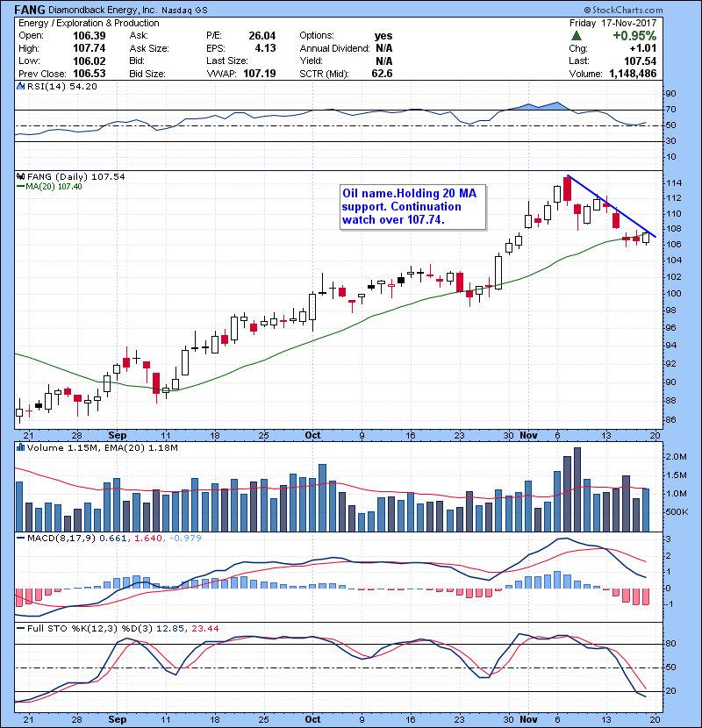702x728 pixels.
Task: Click the candlestick icon next to FANG (Daily)
Action: point(20,177)
